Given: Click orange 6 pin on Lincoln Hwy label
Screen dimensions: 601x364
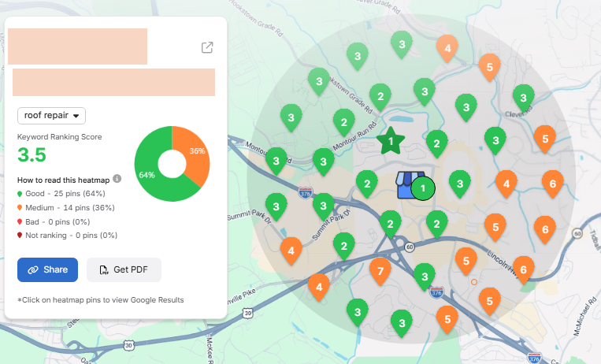Looking at the screenshot, I should click(524, 269).
